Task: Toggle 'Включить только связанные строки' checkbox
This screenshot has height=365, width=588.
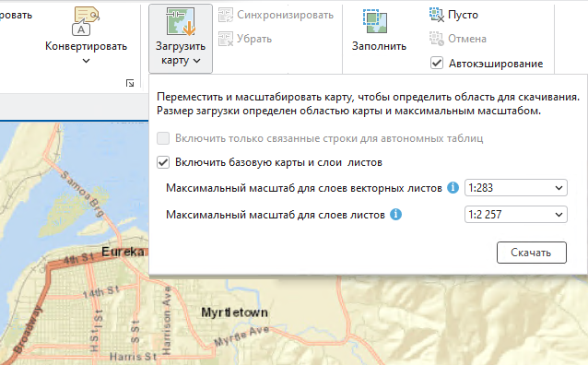Action: 163,138
